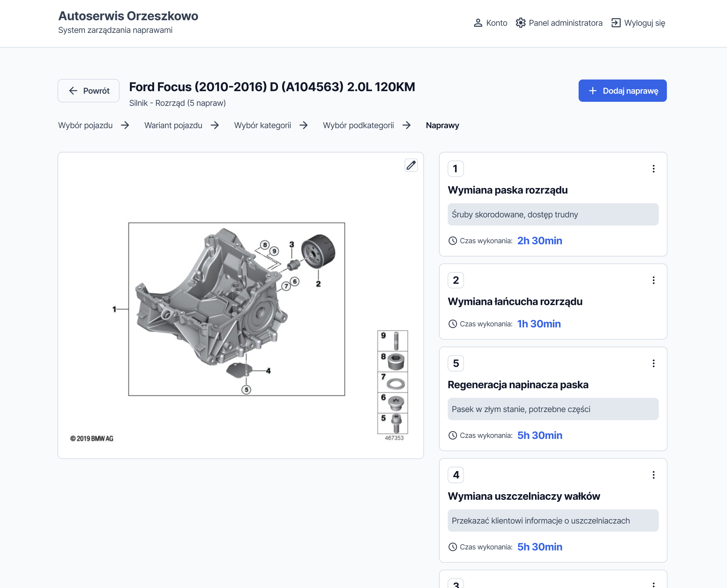Click note 'Śruby skorodowane, dostęp trudny'
Image resolution: width=727 pixels, height=588 pixels.
[553, 215]
